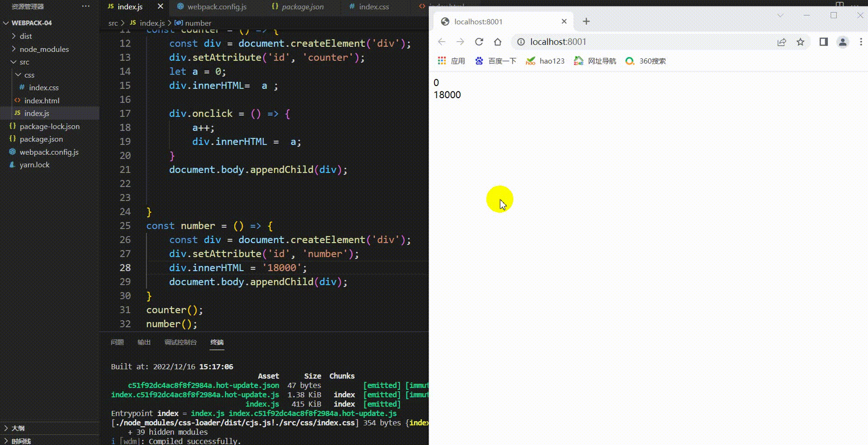The image size is (868, 445).
Task: Open index.css in the file tree
Action: 44,87
